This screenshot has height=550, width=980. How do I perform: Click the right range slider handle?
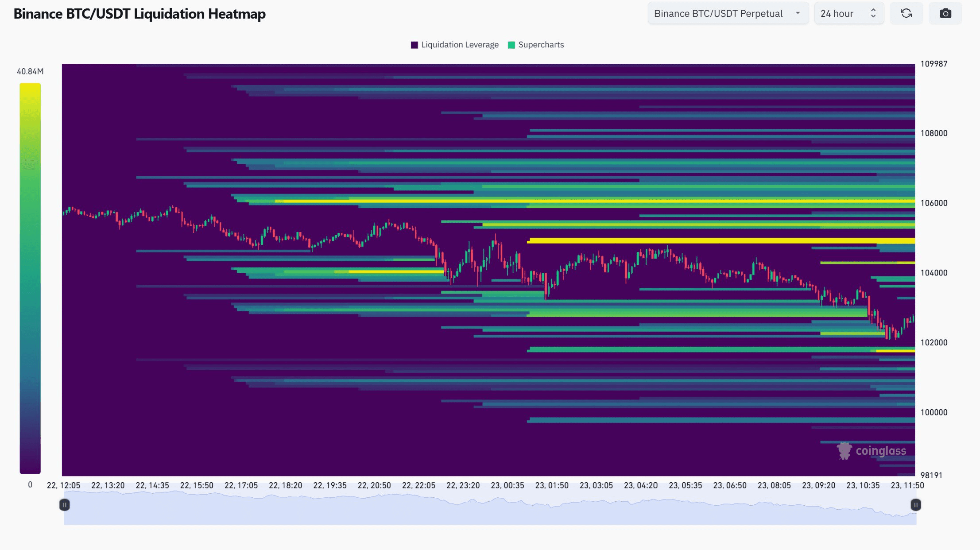point(916,505)
